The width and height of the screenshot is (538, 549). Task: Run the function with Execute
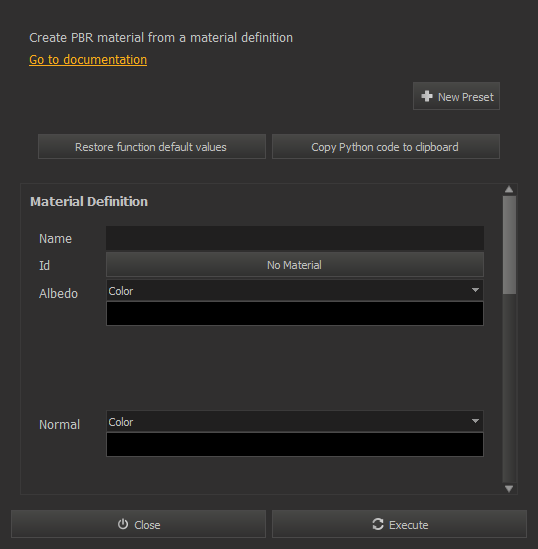399,524
